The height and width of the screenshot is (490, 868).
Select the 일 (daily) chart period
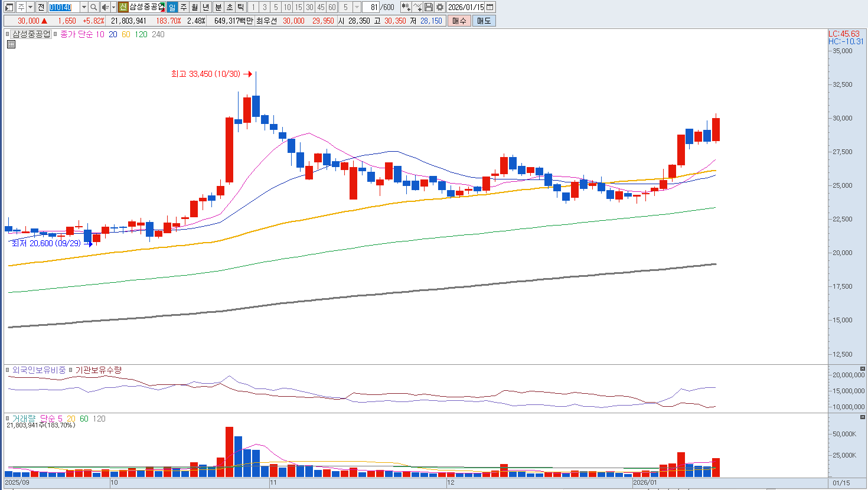[172, 7]
